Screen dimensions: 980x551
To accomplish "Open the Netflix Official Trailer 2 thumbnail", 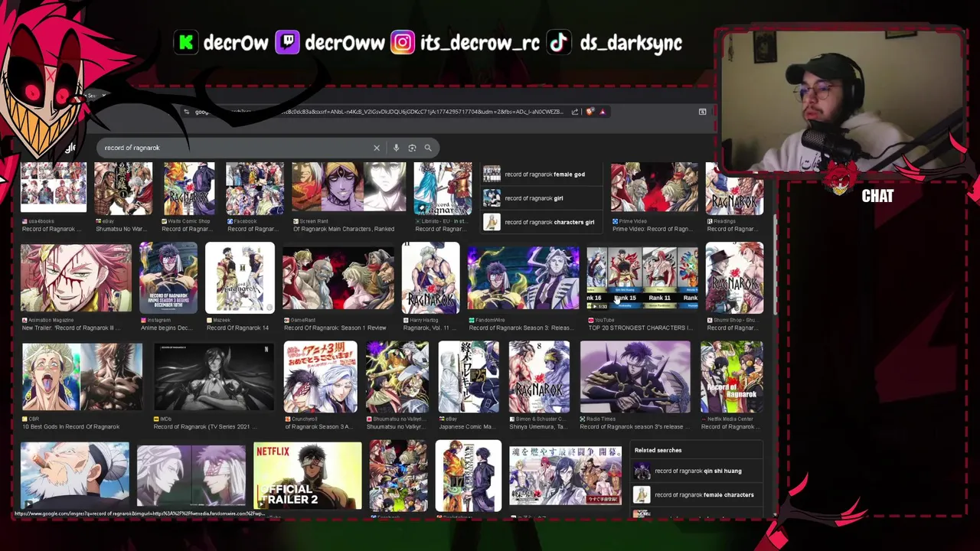I will (308, 475).
